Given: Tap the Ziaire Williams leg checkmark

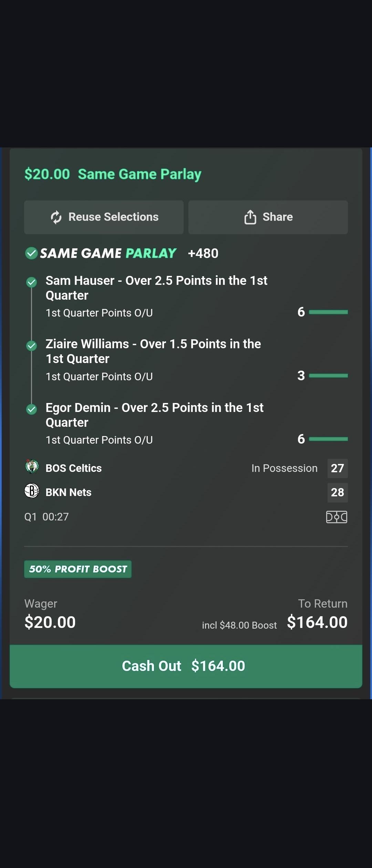Looking at the screenshot, I should pyautogui.click(x=32, y=345).
